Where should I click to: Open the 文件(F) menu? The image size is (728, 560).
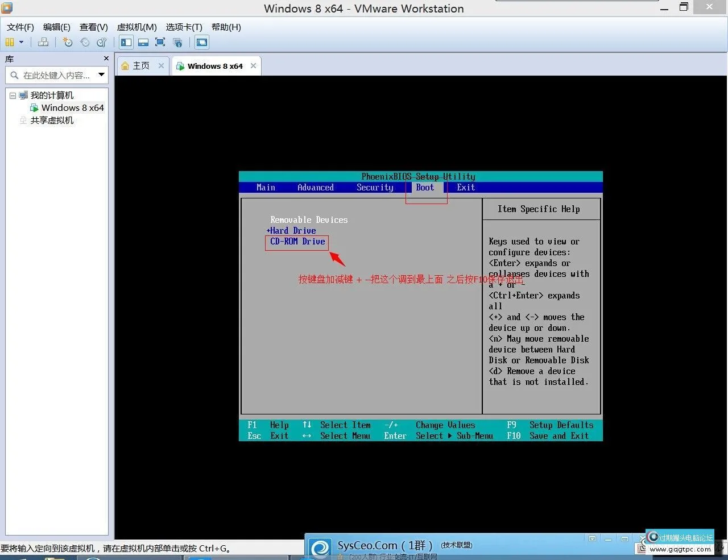(x=20, y=27)
